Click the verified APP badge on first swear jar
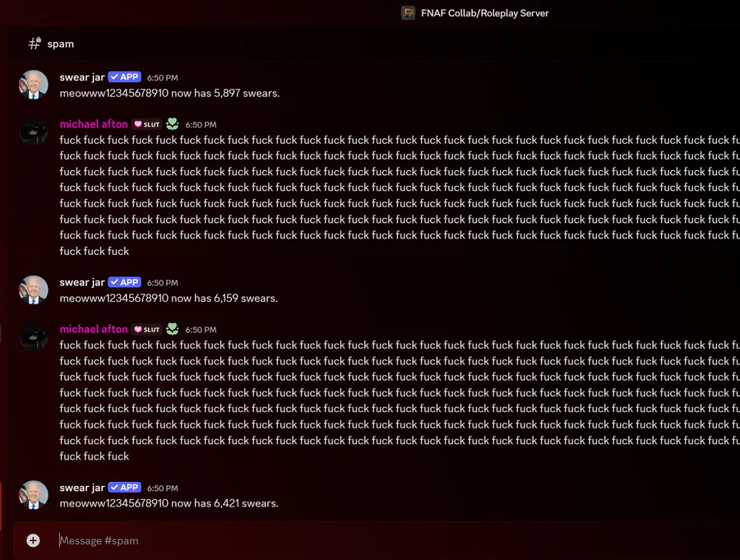740x560 pixels. pyautogui.click(x=125, y=77)
